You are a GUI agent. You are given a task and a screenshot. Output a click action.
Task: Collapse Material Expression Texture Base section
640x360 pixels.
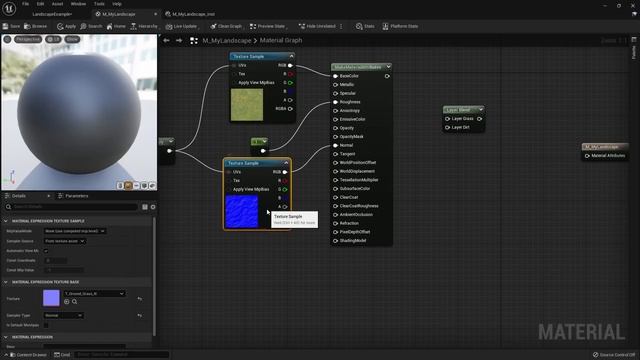pos(6,282)
